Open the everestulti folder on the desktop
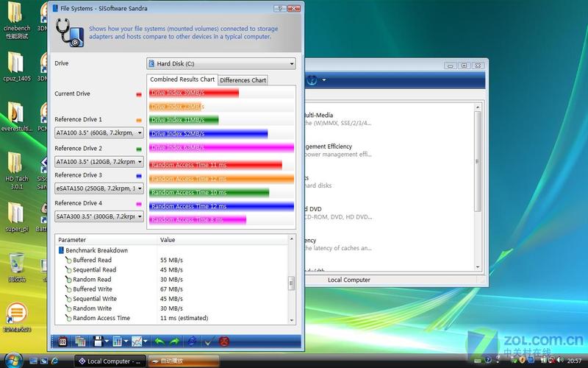Image resolution: width=588 pixels, height=368 pixels. click(x=16, y=117)
